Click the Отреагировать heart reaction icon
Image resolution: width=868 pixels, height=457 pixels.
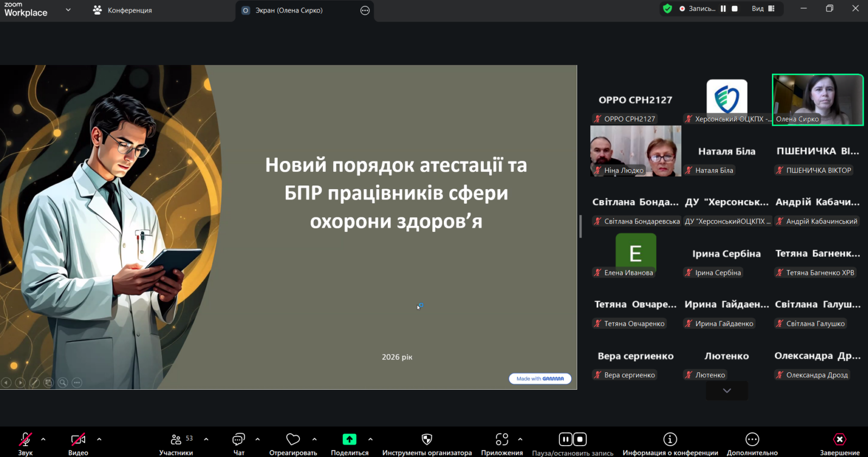click(x=293, y=439)
